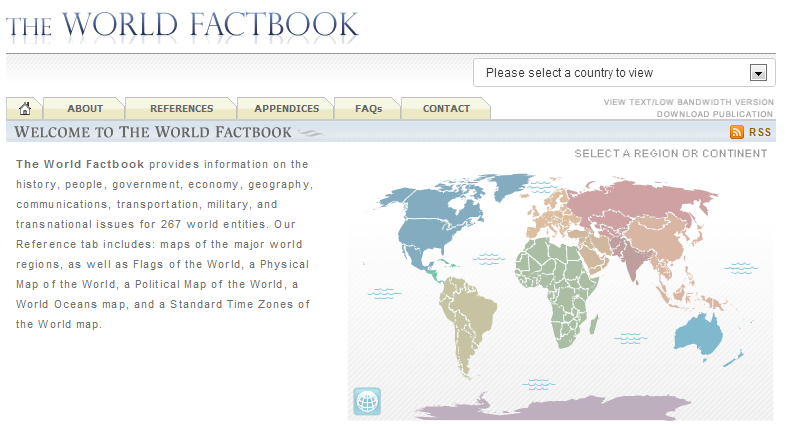Open 'Please select a country to view' box
This screenshot has height=424, width=785.
coord(624,73)
